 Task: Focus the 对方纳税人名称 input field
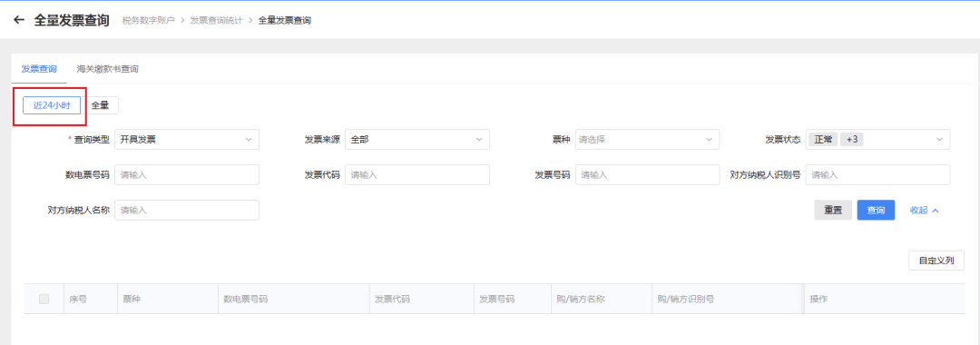(x=187, y=210)
